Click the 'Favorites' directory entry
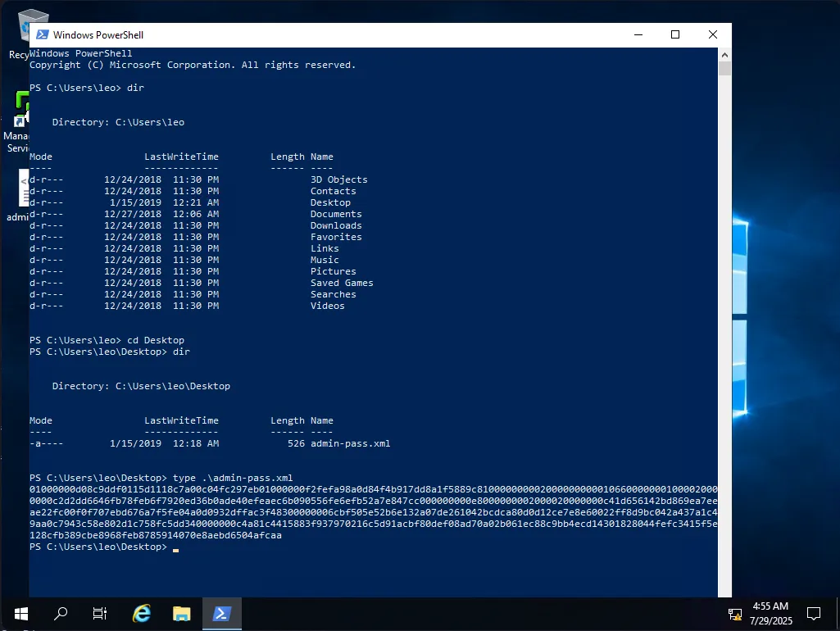This screenshot has width=840, height=631. (x=336, y=237)
